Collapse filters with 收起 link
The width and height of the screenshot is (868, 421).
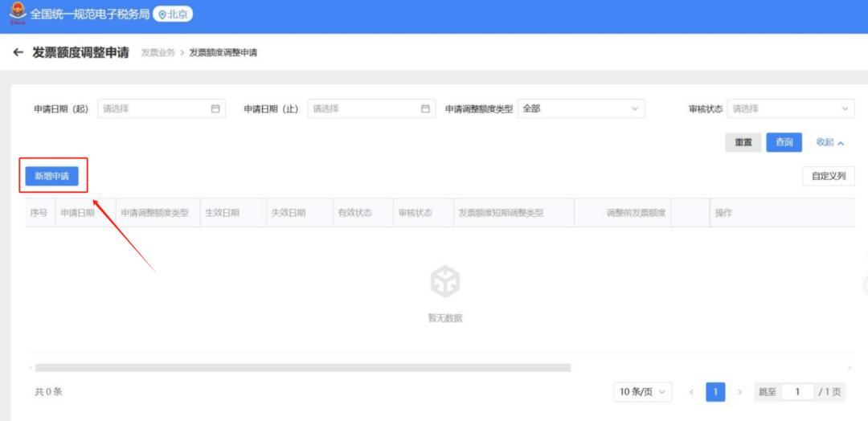(829, 142)
